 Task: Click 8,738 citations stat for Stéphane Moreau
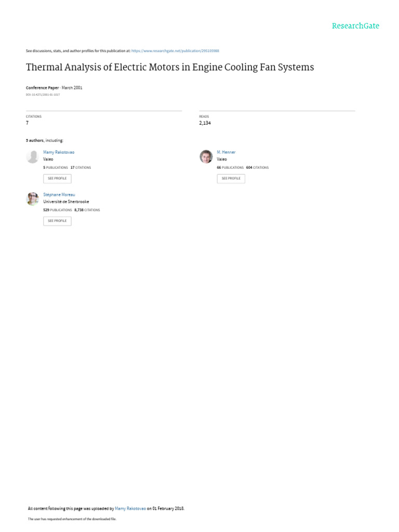[x=87, y=210]
